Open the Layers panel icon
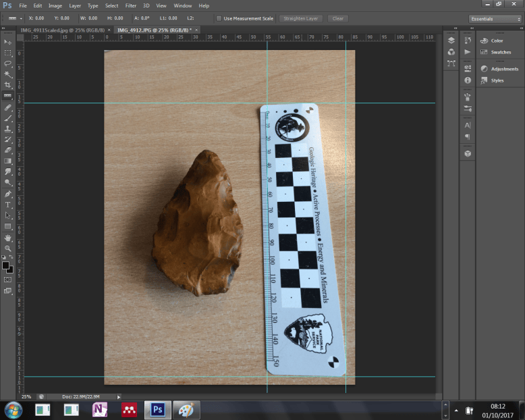The image size is (525, 420). coord(451,41)
